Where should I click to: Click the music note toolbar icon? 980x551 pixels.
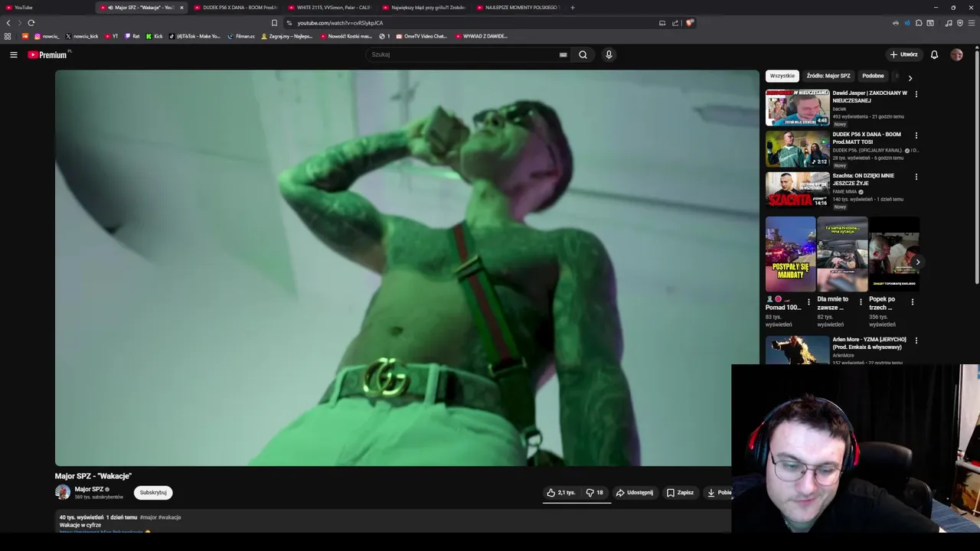[x=949, y=23]
